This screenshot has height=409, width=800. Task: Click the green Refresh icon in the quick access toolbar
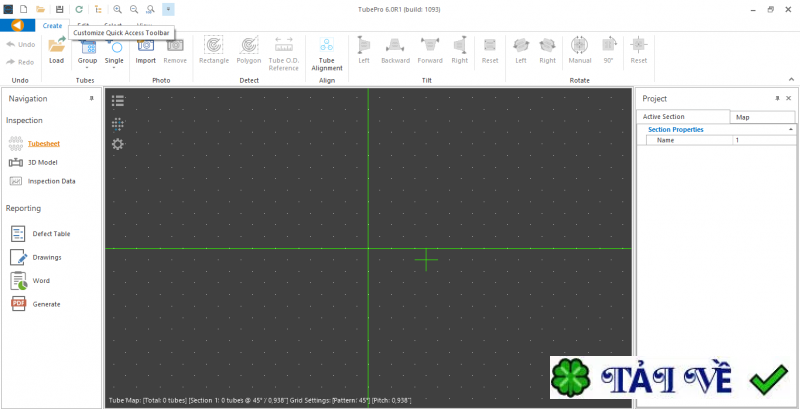79,9
